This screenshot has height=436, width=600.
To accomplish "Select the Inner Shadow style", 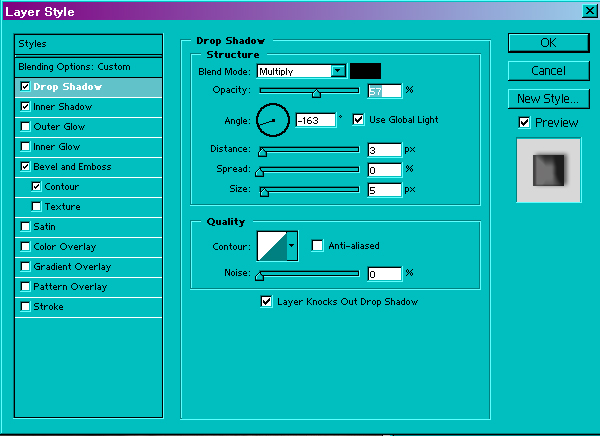I will point(62,107).
